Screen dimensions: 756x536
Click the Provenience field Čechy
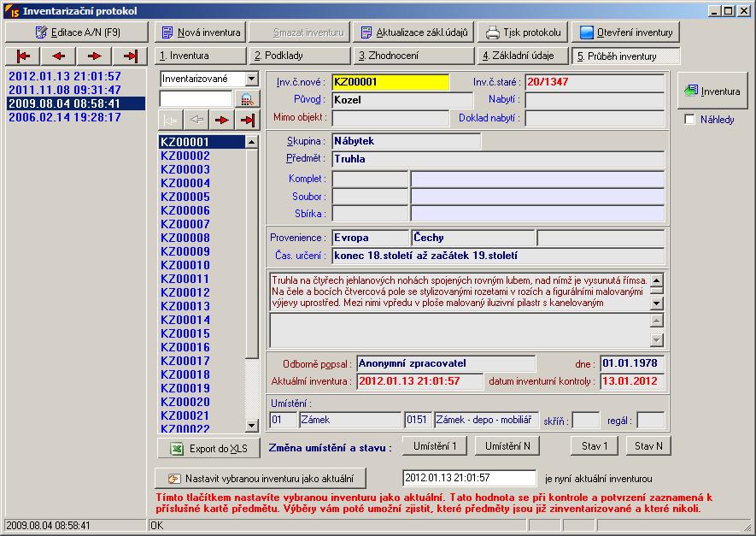[x=473, y=238]
